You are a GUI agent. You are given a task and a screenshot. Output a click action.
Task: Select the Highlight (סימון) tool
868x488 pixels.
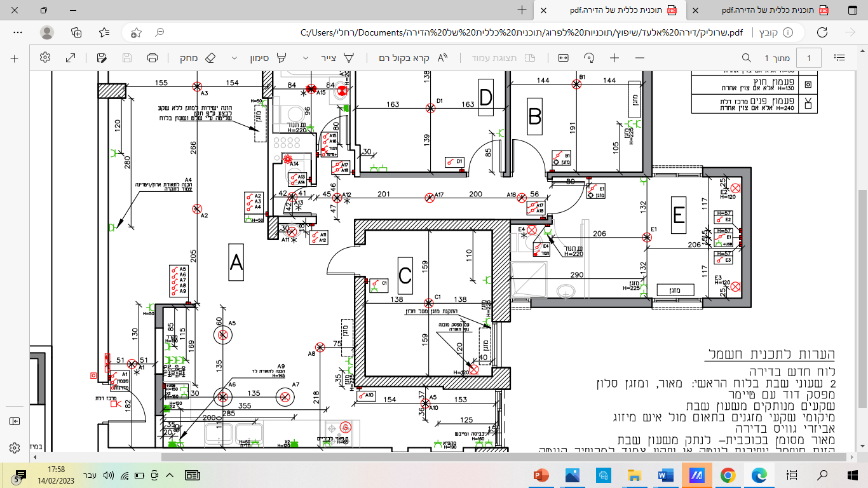pos(268,58)
